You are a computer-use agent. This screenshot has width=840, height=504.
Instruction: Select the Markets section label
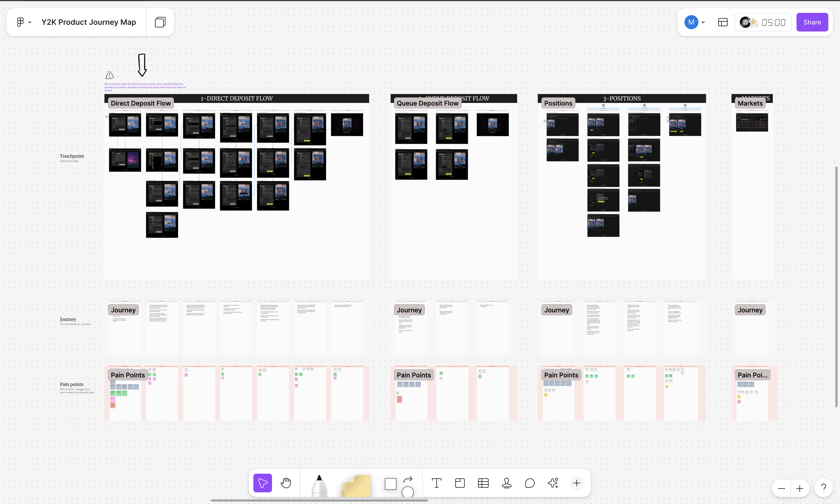point(750,103)
